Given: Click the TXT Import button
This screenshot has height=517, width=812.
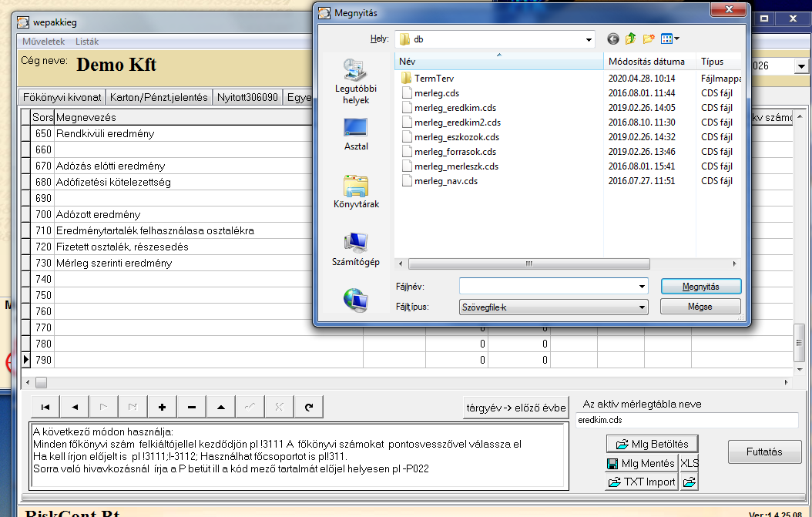Looking at the screenshot, I should [642, 482].
